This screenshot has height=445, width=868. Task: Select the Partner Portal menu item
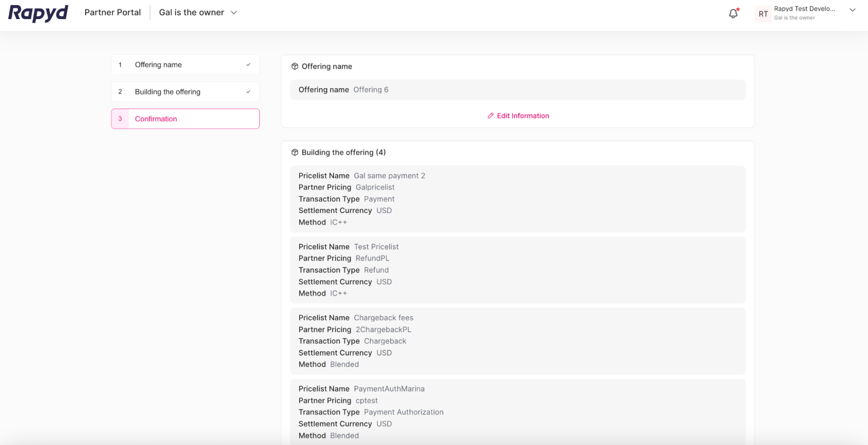point(112,12)
